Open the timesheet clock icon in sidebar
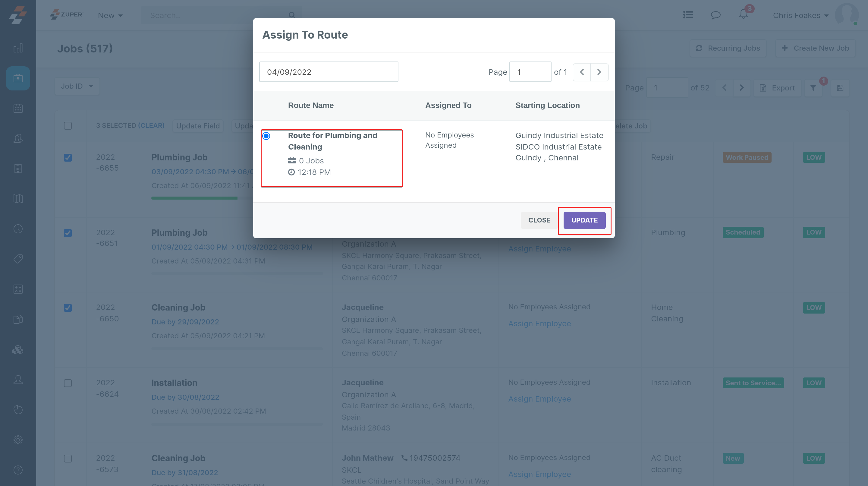Screen dimensions: 868x486 (x=18, y=229)
